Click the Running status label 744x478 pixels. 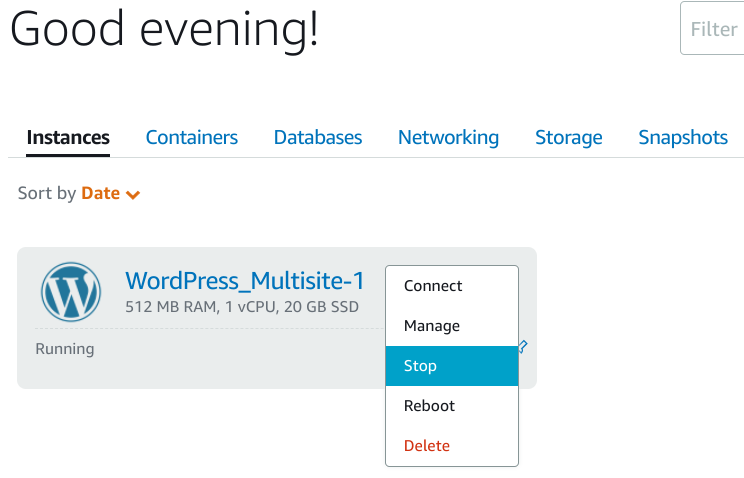click(65, 349)
